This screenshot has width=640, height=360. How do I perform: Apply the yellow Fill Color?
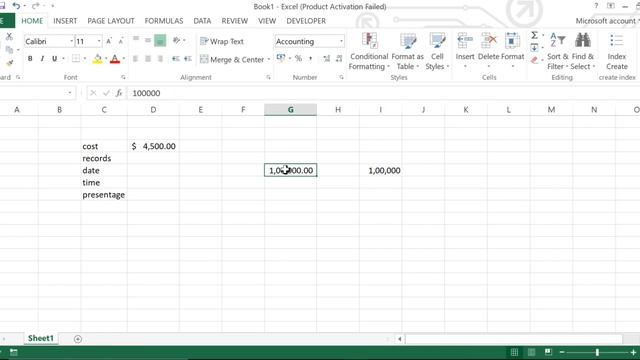pyautogui.click(x=97, y=59)
